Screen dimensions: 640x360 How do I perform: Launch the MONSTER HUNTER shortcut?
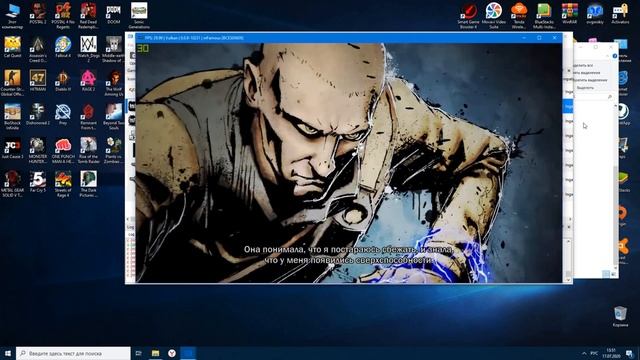click(38, 150)
